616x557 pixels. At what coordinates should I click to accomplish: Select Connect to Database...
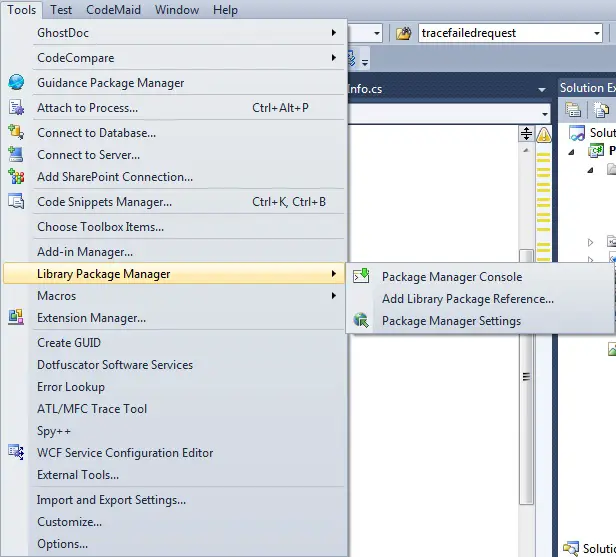[175, 133]
